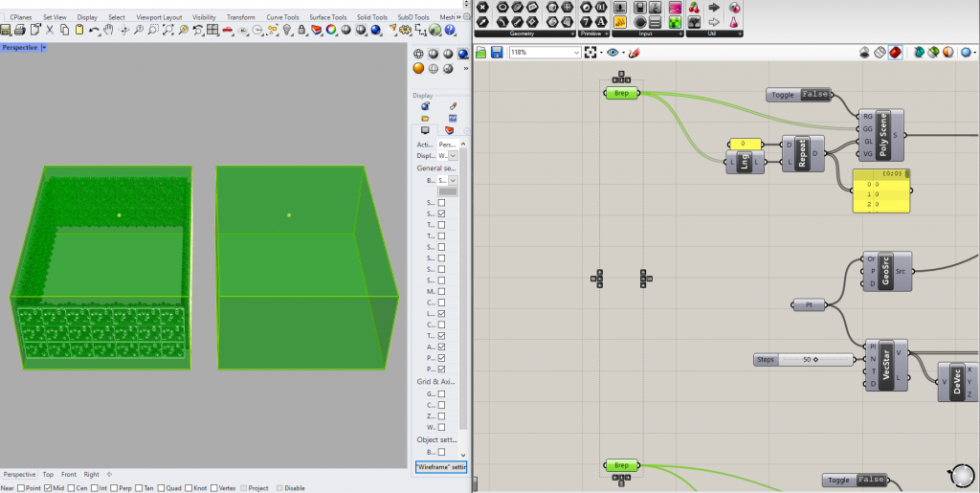Click the Print icon in Rhino toolbar

pos(20,30)
